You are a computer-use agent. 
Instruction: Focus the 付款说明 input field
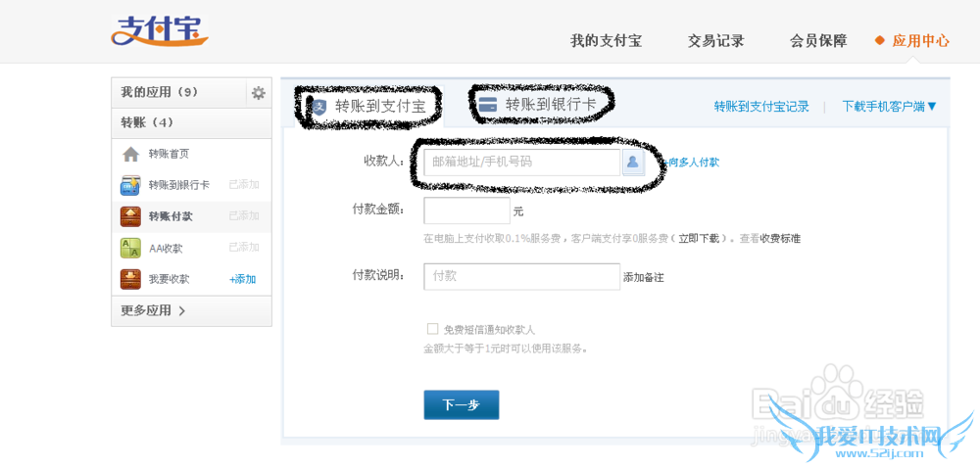[x=522, y=276]
